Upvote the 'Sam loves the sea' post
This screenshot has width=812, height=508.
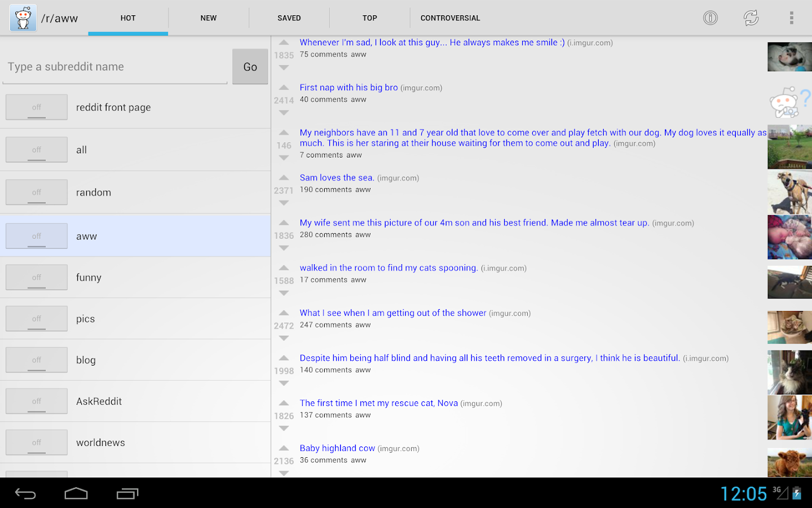(283, 178)
